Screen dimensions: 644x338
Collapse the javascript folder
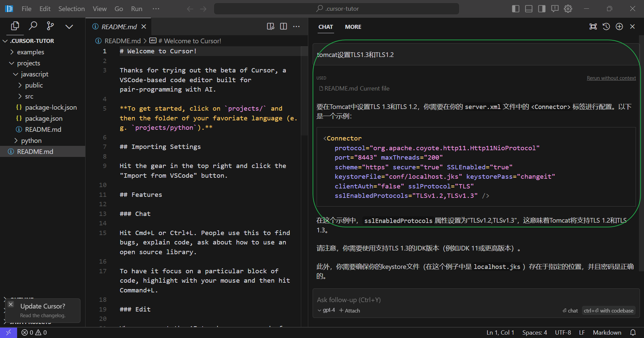43,74
